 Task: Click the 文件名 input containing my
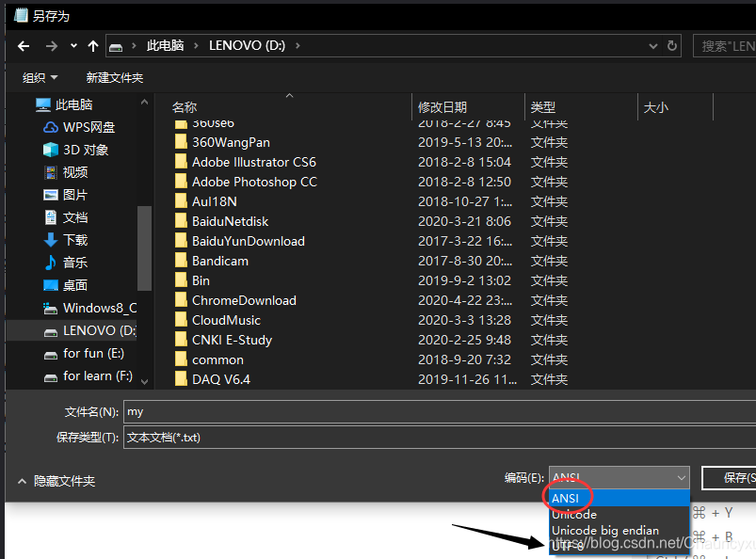pyautogui.click(x=440, y=412)
